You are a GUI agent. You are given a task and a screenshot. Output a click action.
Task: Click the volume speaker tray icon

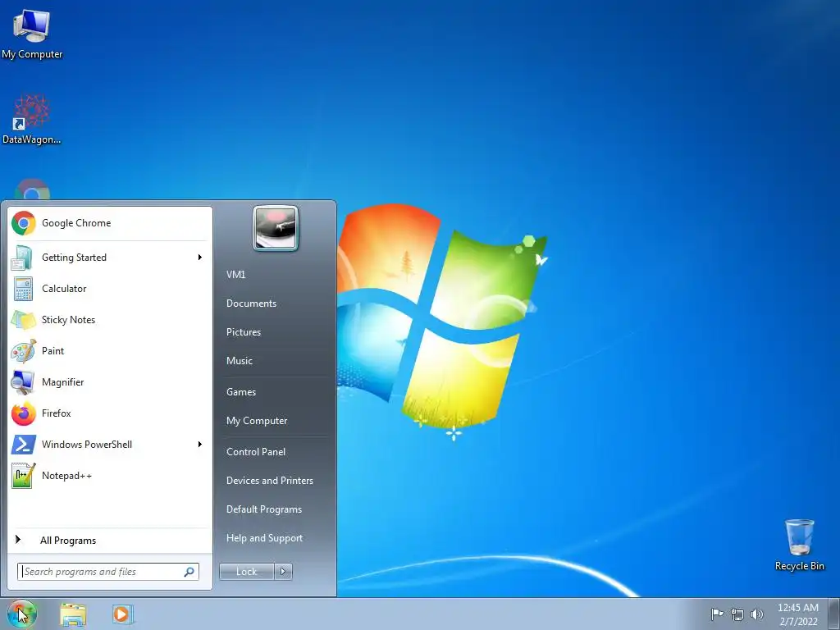pos(757,614)
